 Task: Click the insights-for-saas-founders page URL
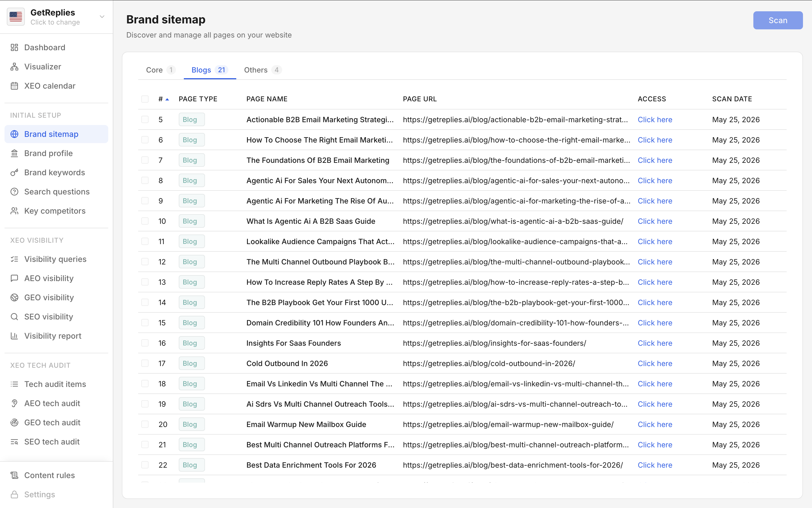pyautogui.click(x=494, y=343)
